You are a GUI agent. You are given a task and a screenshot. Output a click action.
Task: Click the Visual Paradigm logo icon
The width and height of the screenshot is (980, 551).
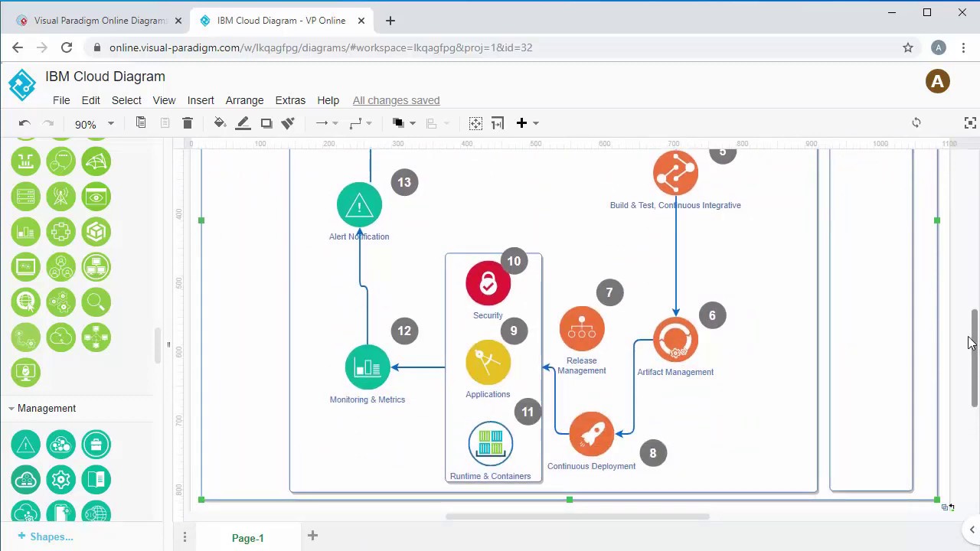point(22,84)
